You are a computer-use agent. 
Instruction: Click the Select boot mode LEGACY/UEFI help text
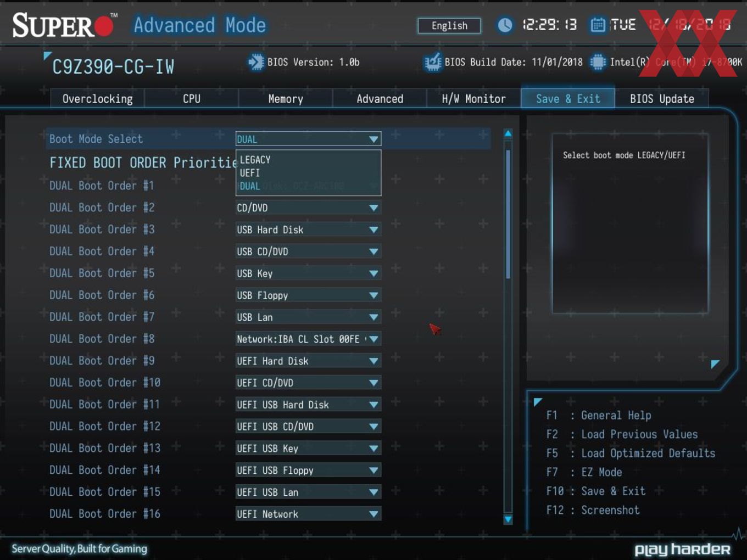click(624, 155)
